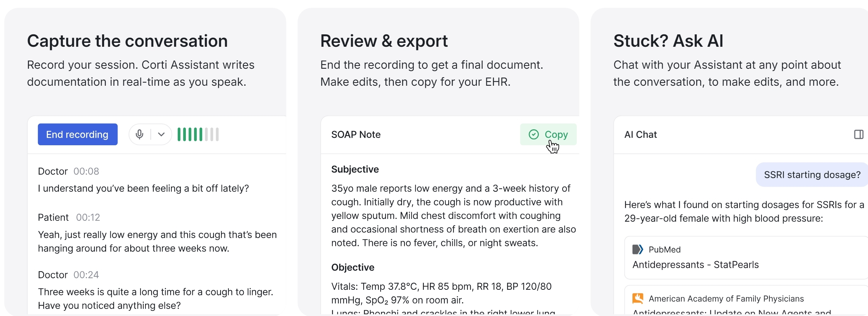Screen dimensions: 868x316
Task: Click the Subjective section heading
Action: 355,169
